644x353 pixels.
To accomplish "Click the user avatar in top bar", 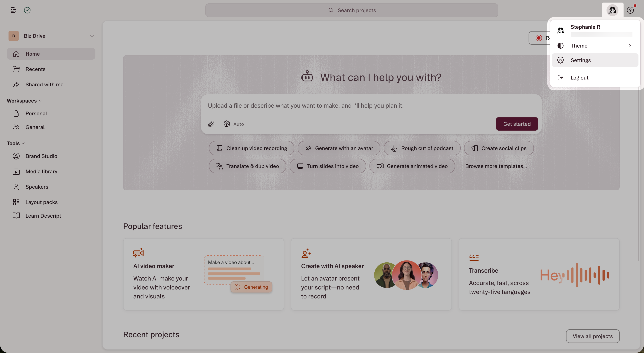I will point(612,10).
